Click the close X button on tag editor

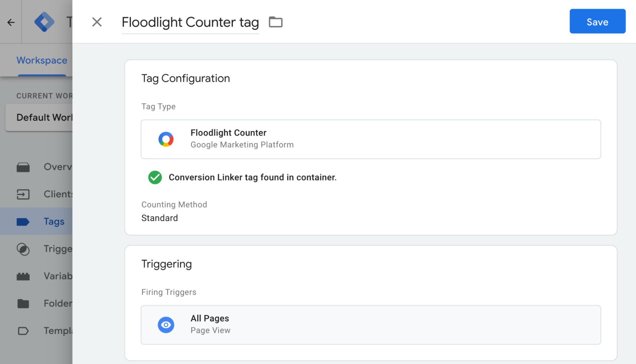[x=96, y=22]
